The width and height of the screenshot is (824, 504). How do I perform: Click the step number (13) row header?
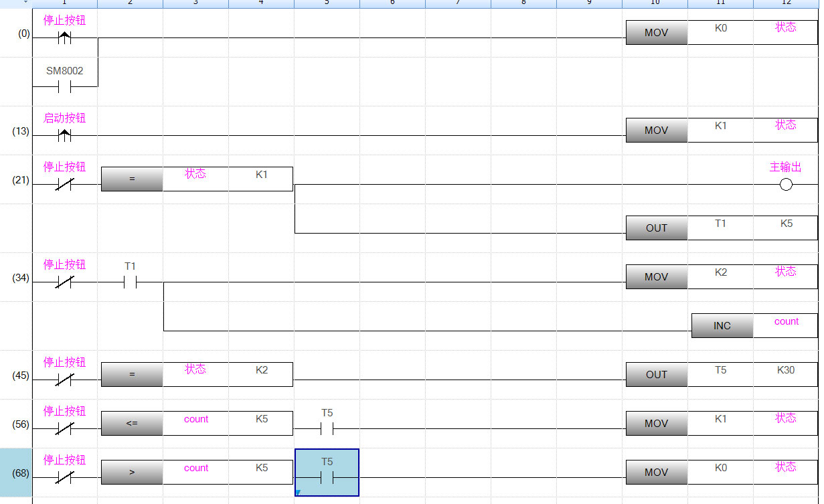[21, 131]
